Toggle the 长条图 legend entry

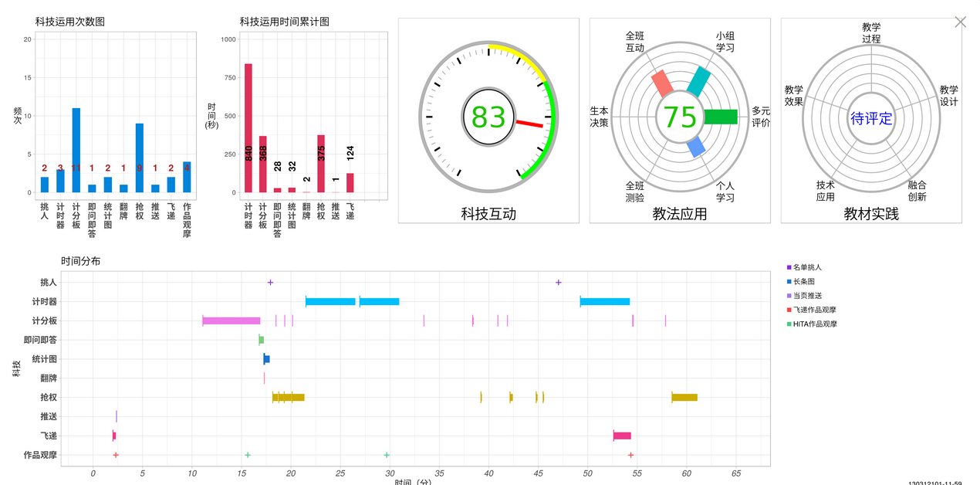coord(804,282)
